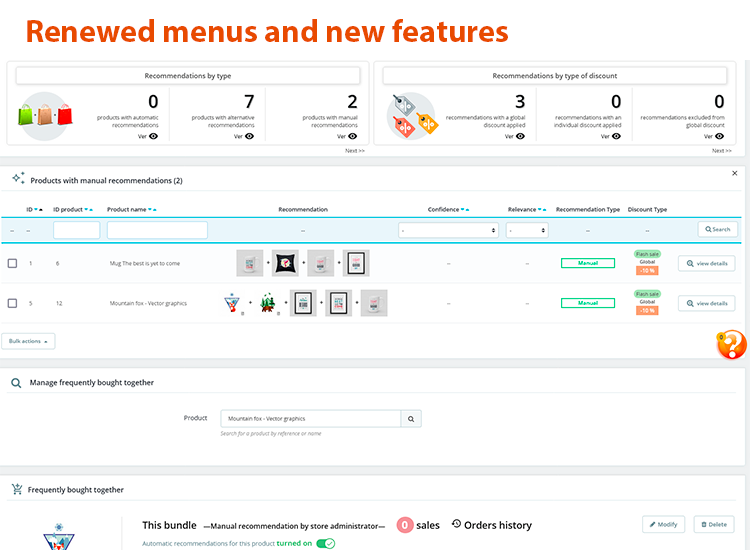
Task: Click the Delete bundle button
Action: click(x=714, y=524)
